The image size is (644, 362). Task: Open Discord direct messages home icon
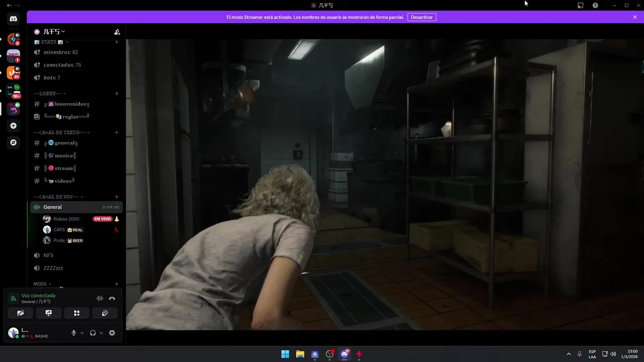point(14,19)
